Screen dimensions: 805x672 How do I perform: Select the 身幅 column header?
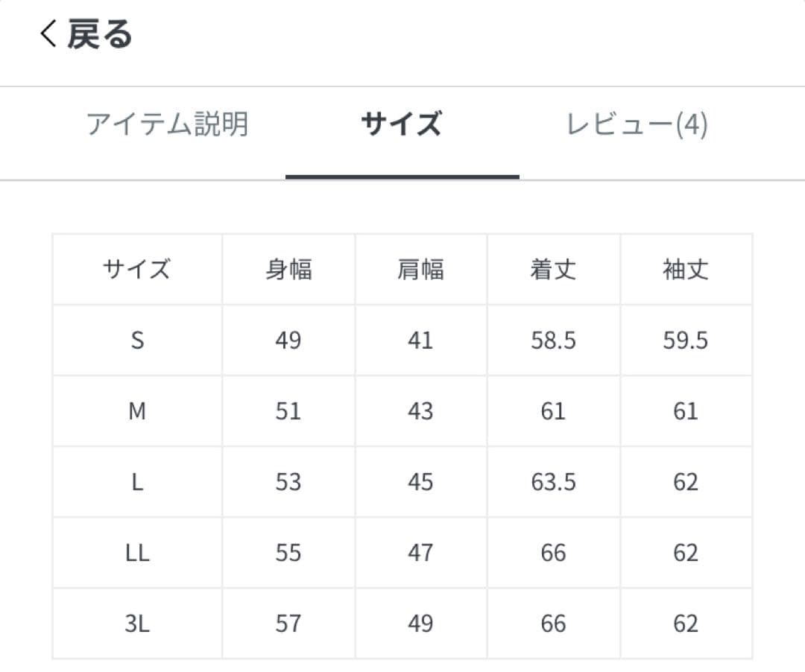point(288,269)
